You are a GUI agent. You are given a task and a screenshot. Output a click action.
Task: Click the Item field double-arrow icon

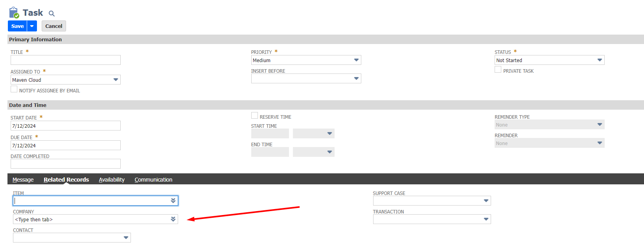pyautogui.click(x=173, y=200)
